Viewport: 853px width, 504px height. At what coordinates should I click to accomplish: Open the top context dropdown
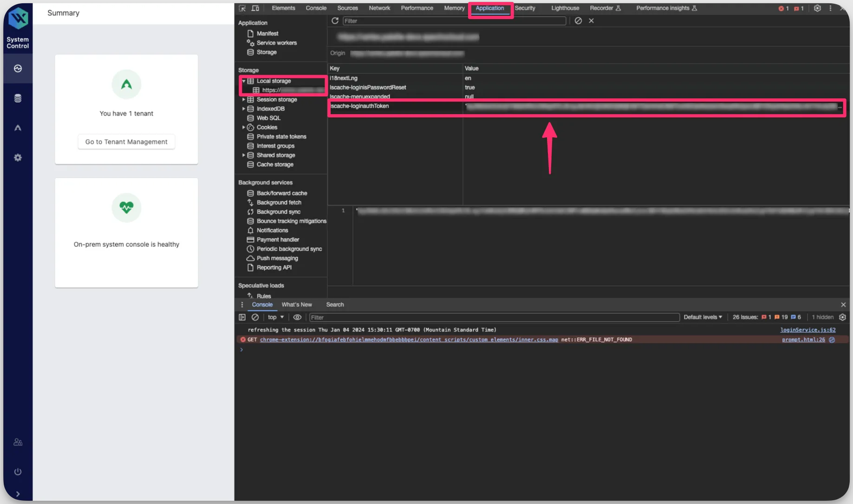pos(275,317)
